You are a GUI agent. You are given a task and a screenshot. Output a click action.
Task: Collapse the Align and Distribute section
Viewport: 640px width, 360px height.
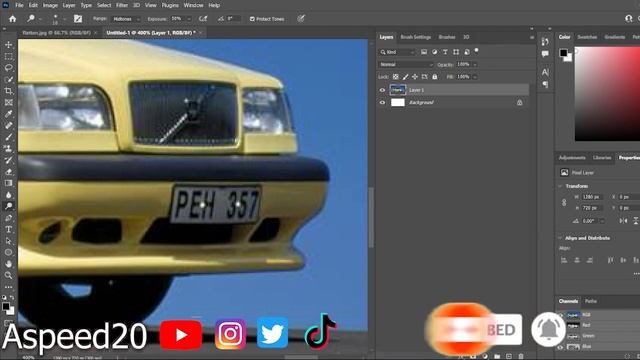coord(560,238)
